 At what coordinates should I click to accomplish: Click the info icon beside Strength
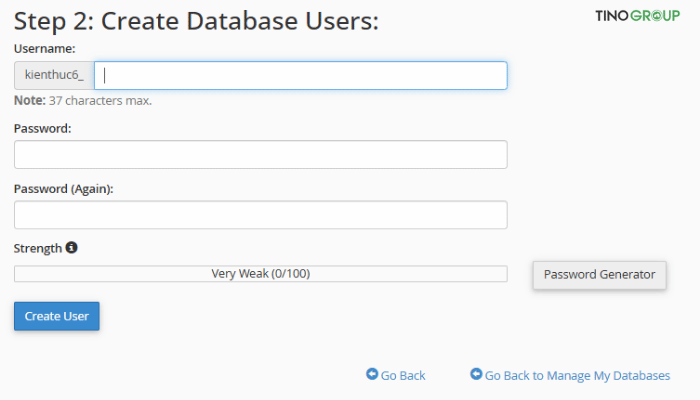pyautogui.click(x=72, y=248)
